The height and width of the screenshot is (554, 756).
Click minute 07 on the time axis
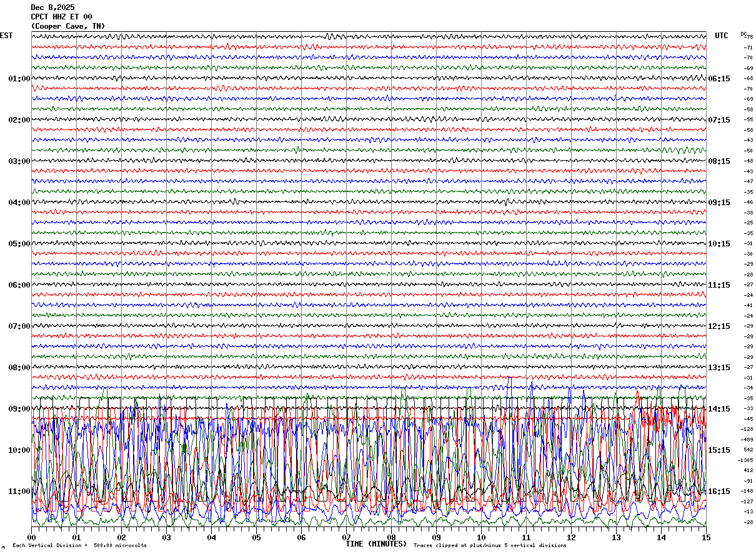[x=347, y=538]
